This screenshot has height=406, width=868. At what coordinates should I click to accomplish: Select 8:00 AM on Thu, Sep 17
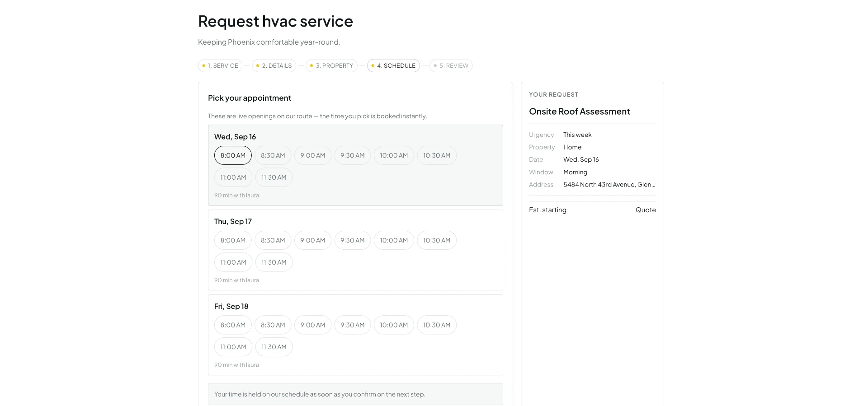tap(233, 240)
